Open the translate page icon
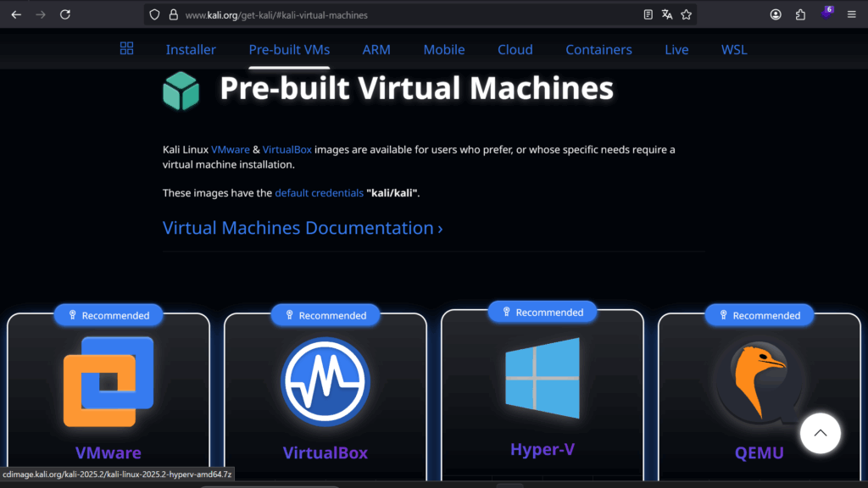The image size is (868, 488). [x=667, y=15]
